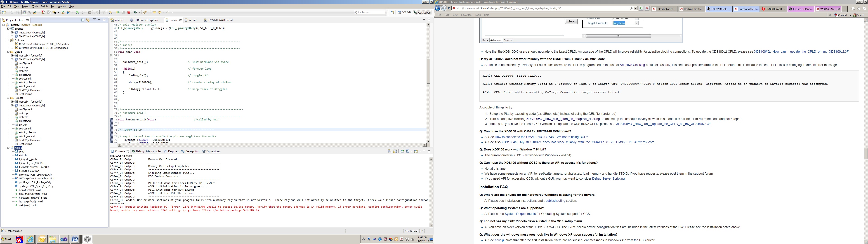Click the Save disk icon in CCS toolbar
The image size is (868, 244).
pos(12,12)
